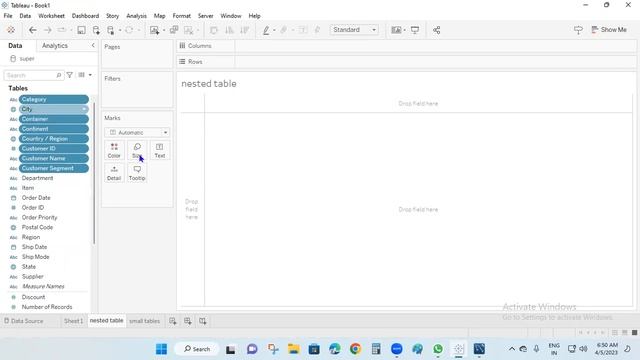The height and width of the screenshot is (360, 640).
Task: Click the Undo back arrow
Action: point(33,30)
